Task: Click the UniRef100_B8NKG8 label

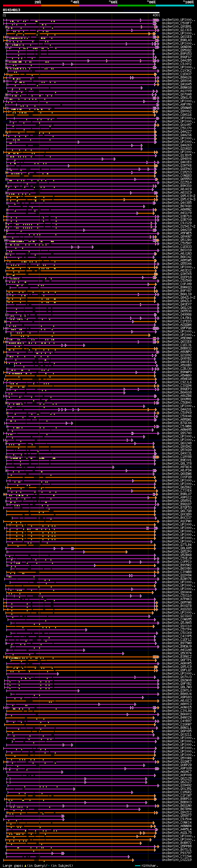Action: point(177,88)
